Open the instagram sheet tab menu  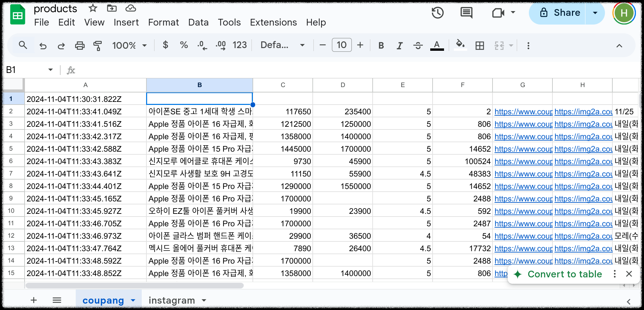[204, 300]
